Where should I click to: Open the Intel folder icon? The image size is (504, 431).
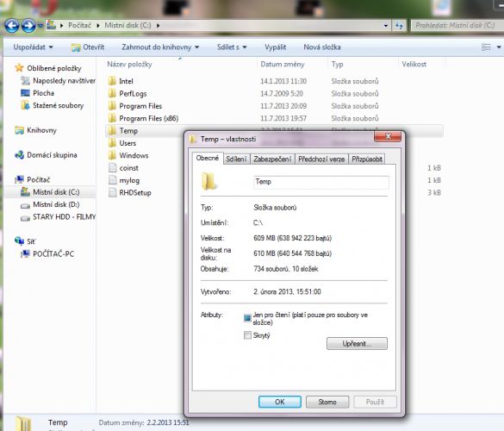(112, 81)
